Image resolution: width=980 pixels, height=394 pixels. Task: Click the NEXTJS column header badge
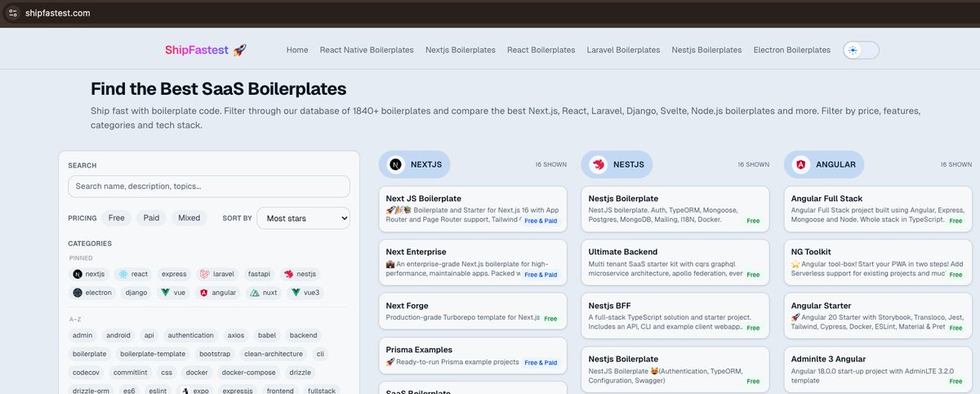[414, 164]
